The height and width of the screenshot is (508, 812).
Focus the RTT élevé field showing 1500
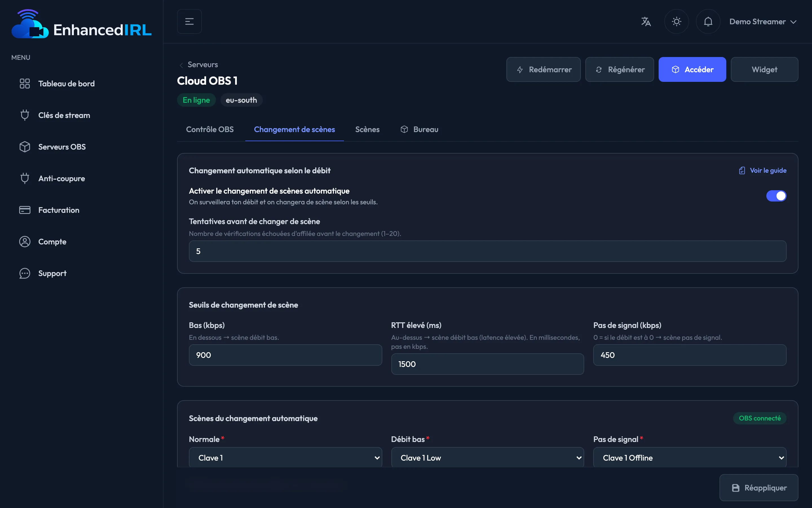[x=487, y=364]
